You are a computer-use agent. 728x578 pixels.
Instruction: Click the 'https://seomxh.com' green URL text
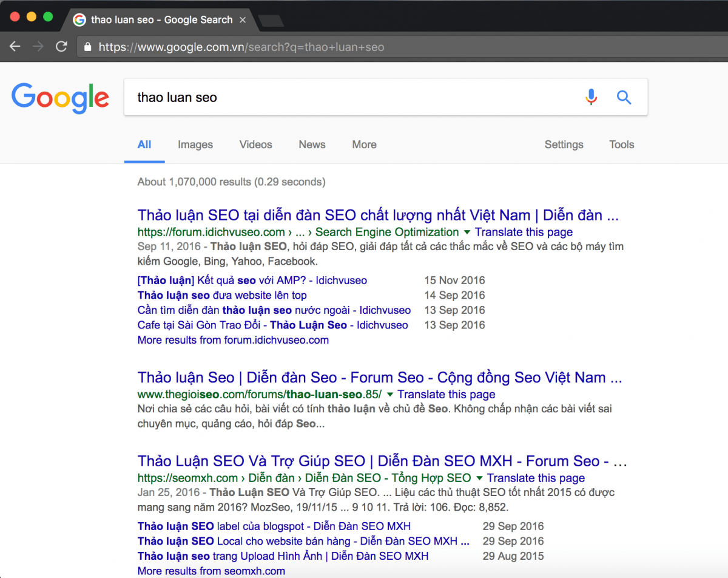point(187,478)
